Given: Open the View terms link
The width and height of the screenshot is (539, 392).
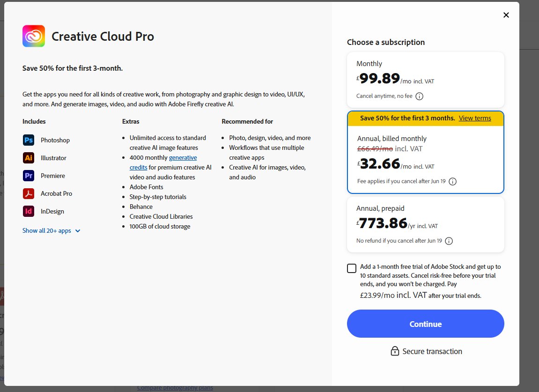Looking at the screenshot, I should (x=475, y=118).
